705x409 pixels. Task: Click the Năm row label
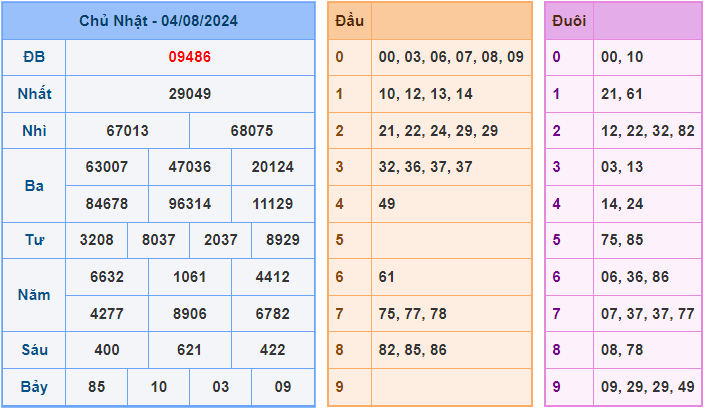coord(34,295)
